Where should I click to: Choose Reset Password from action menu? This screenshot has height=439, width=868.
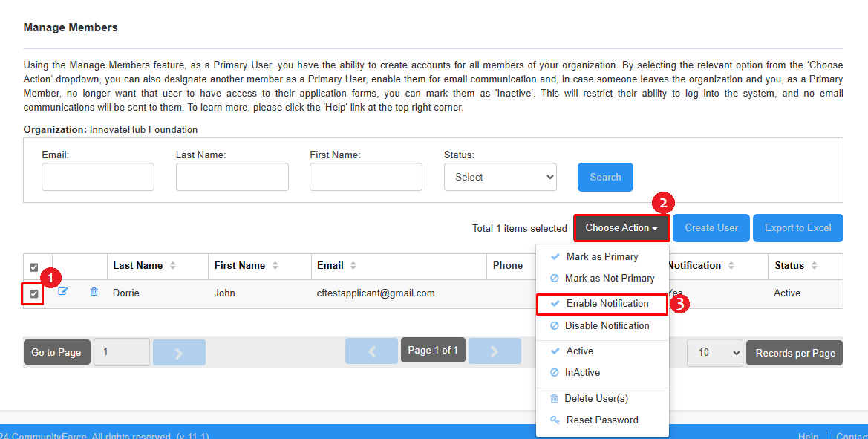tap(601, 420)
